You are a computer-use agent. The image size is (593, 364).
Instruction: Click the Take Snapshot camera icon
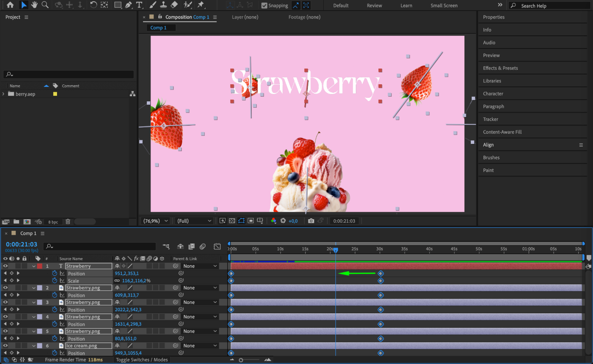coord(311,221)
